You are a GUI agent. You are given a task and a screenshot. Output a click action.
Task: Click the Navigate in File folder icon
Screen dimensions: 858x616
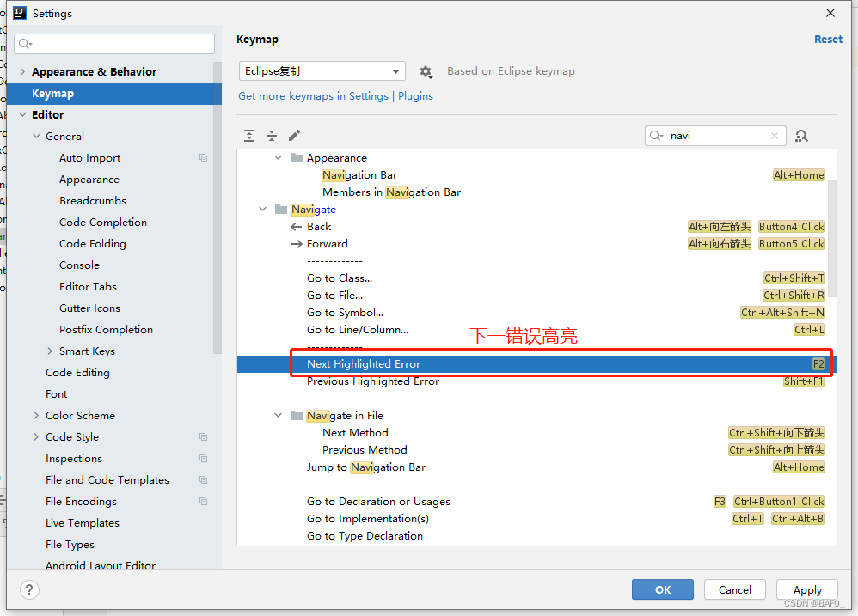[297, 416]
